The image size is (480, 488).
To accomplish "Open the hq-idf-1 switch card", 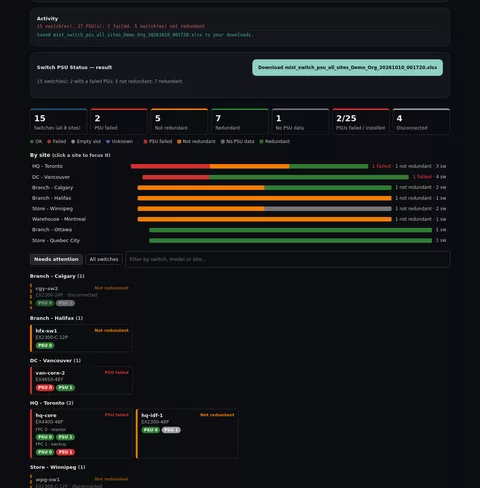I will click(187, 434).
